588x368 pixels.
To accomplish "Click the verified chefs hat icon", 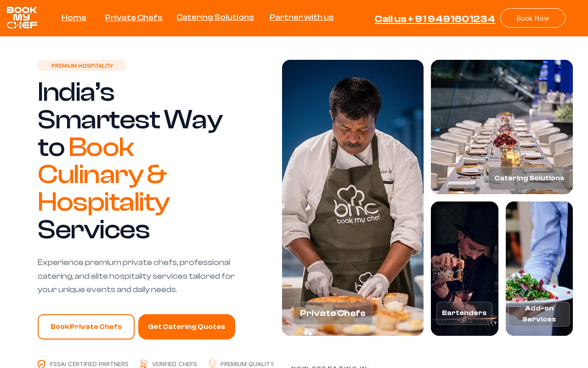I will click(x=144, y=364).
